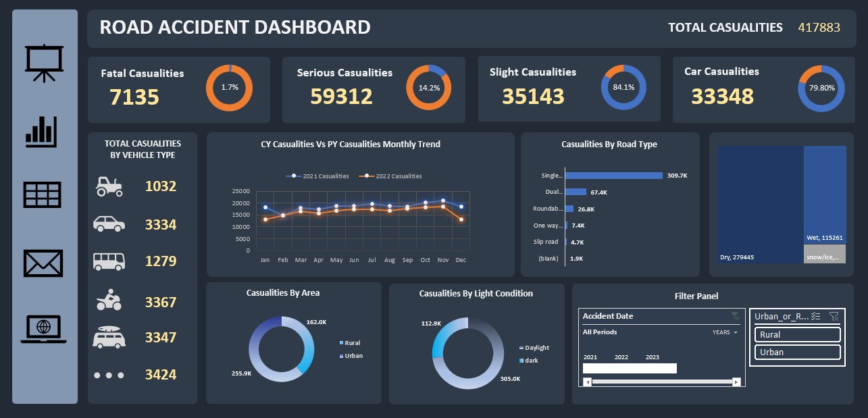Click the Daylight legend entry
This screenshot has width=868, height=418.
click(x=534, y=348)
